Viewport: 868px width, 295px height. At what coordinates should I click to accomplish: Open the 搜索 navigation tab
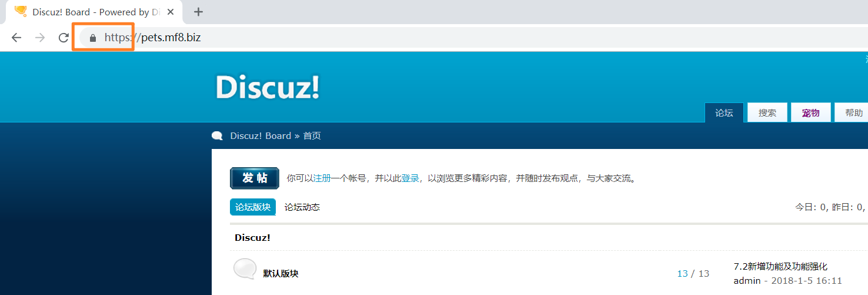767,112
